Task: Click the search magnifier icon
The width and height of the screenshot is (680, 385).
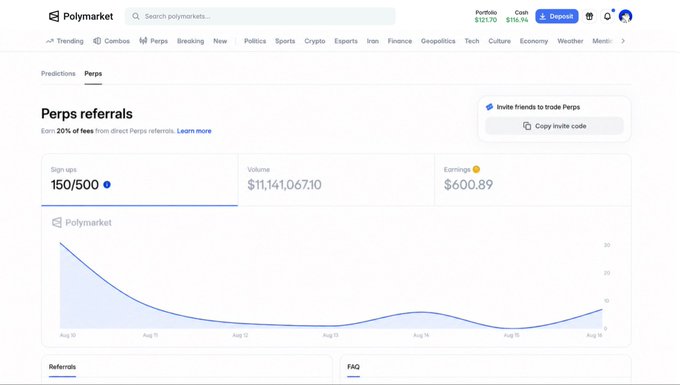Action: tap(136, 16)
